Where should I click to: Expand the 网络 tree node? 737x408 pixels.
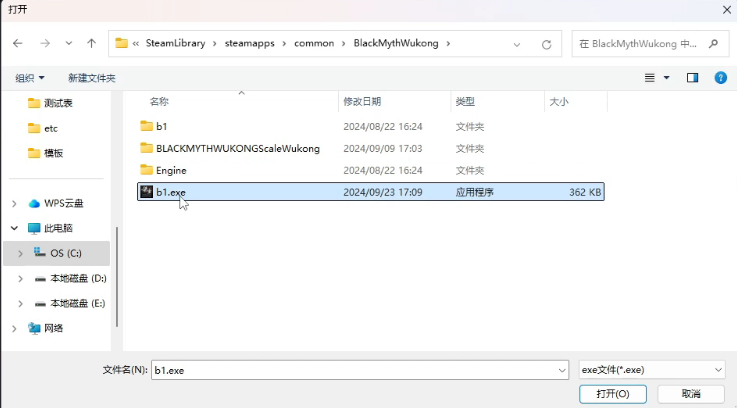pos(14,329)
